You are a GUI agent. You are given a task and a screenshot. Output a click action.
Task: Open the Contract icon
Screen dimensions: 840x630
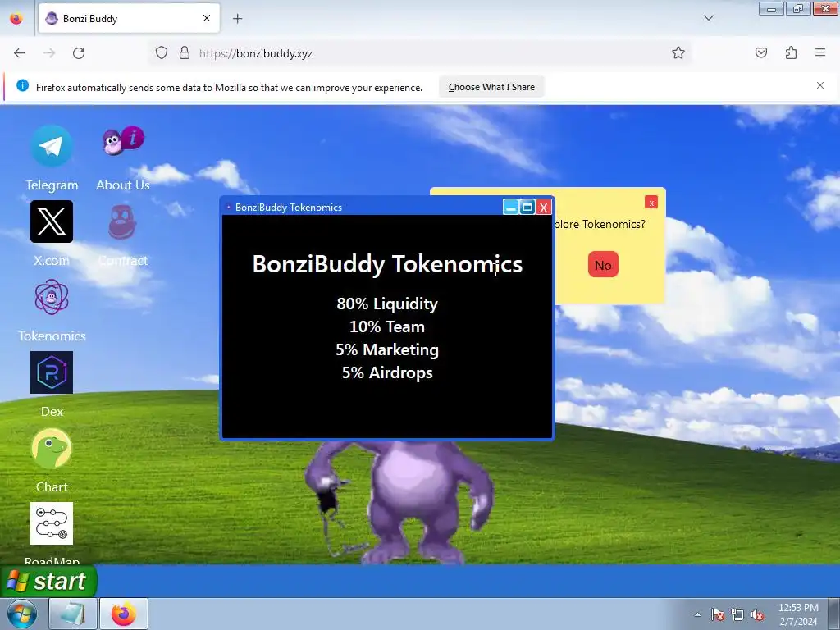pyautogui.click(x=123, y=221)
